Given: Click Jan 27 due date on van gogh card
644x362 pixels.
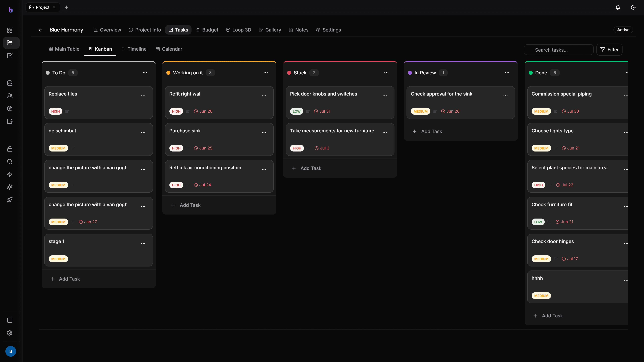Looking at the screenshot, I should [x=88, y=222].
